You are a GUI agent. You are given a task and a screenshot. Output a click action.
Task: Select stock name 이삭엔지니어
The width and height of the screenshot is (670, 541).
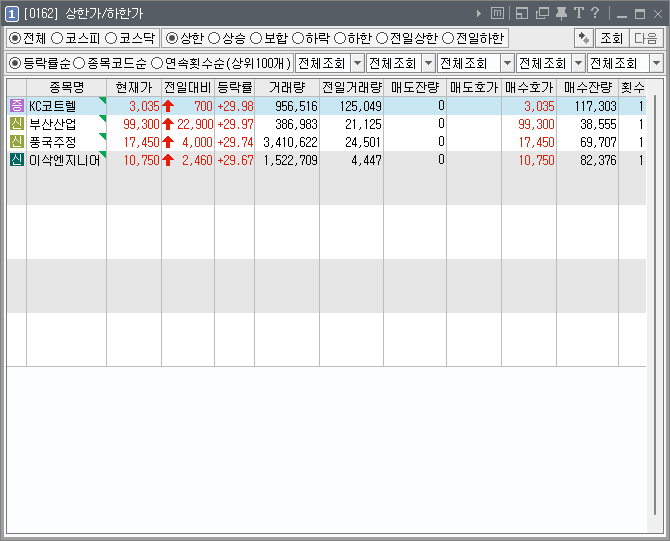click(x=64, y=160)
